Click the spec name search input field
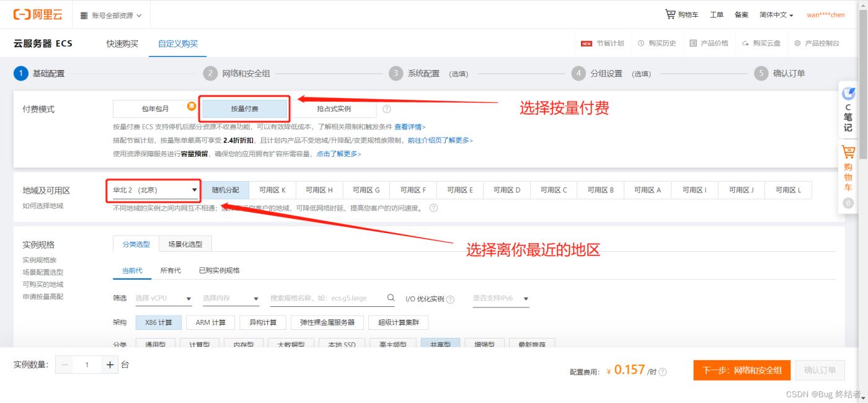Image resolution: width=868 pixels, height=403 pixels. click(325, 298)
